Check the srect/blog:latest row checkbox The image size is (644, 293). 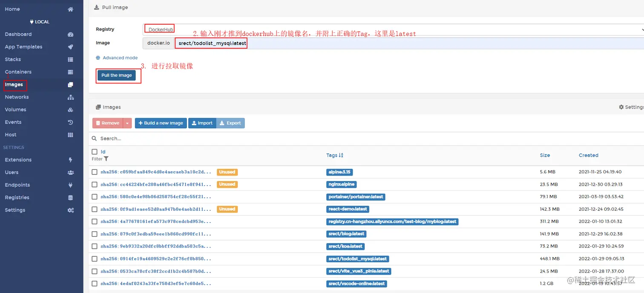(95, 234)
